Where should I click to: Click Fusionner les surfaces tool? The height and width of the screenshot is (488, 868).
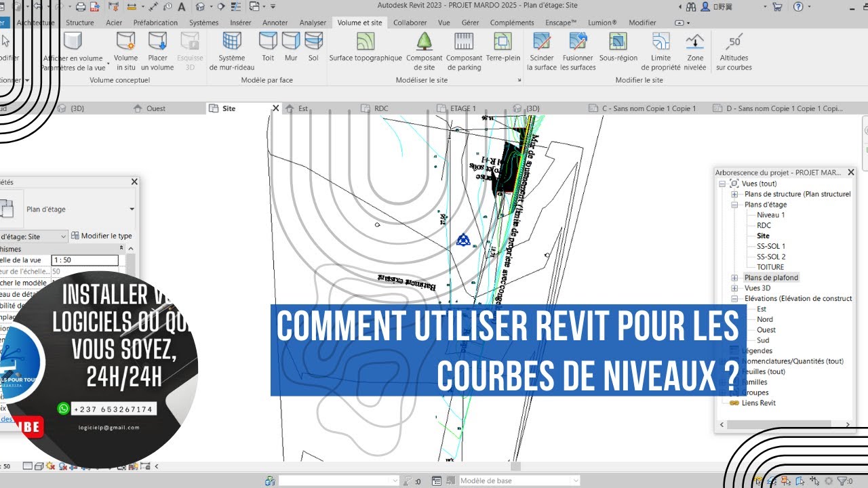click(x=578, y=52)
